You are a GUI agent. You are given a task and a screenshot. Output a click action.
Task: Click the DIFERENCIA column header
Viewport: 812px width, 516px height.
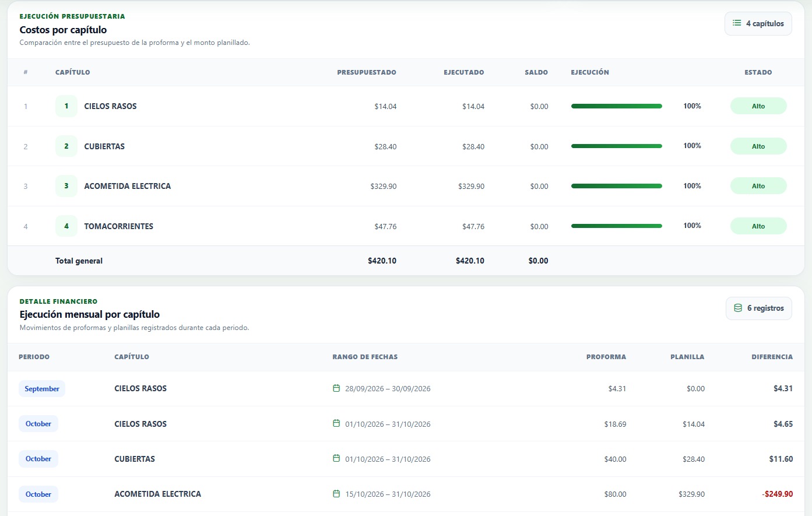(772, 357)
